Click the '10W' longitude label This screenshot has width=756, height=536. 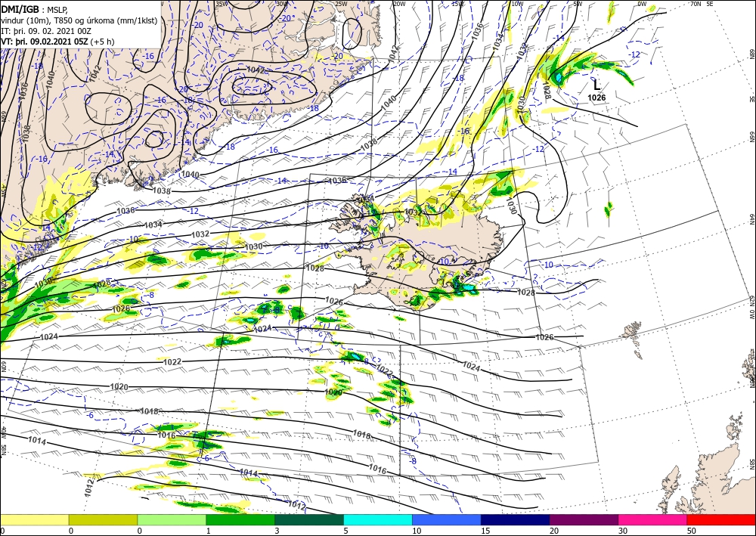tap(517, 4)
